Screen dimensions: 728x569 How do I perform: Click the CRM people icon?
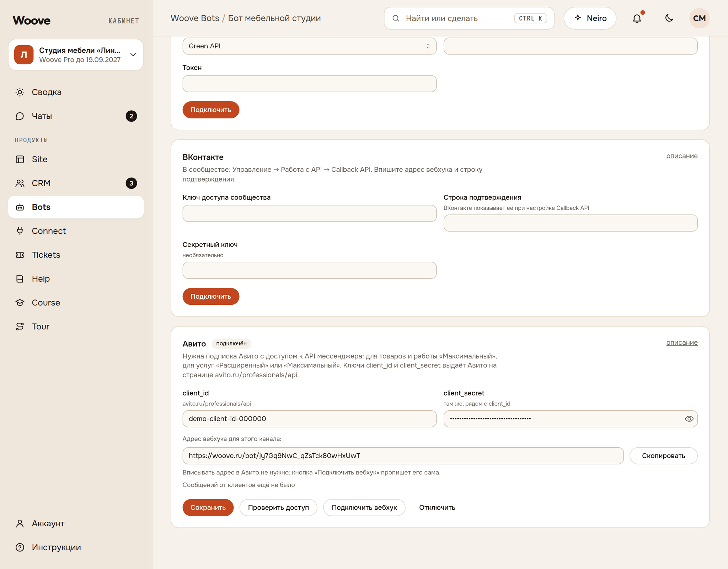point(20,183)
